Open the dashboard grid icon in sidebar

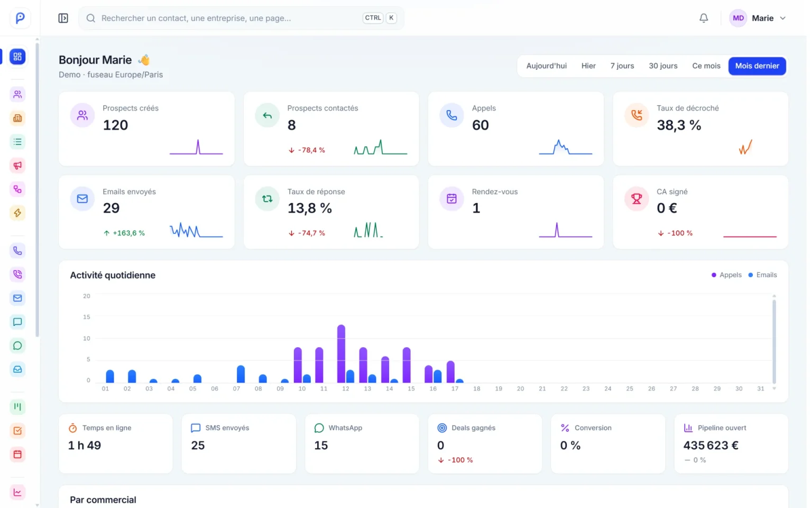click(17, 57)
